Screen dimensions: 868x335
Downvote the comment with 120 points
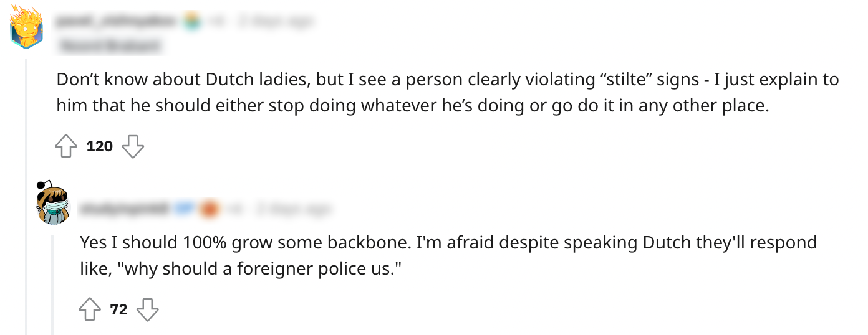(x=132, y=147)
